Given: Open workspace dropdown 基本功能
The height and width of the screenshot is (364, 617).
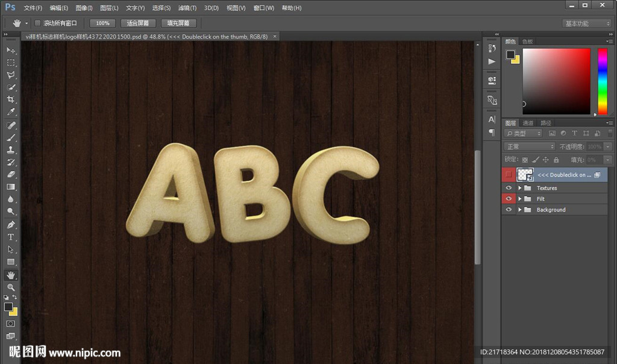Looking at the screenshot, I should [x=587, y=24].
